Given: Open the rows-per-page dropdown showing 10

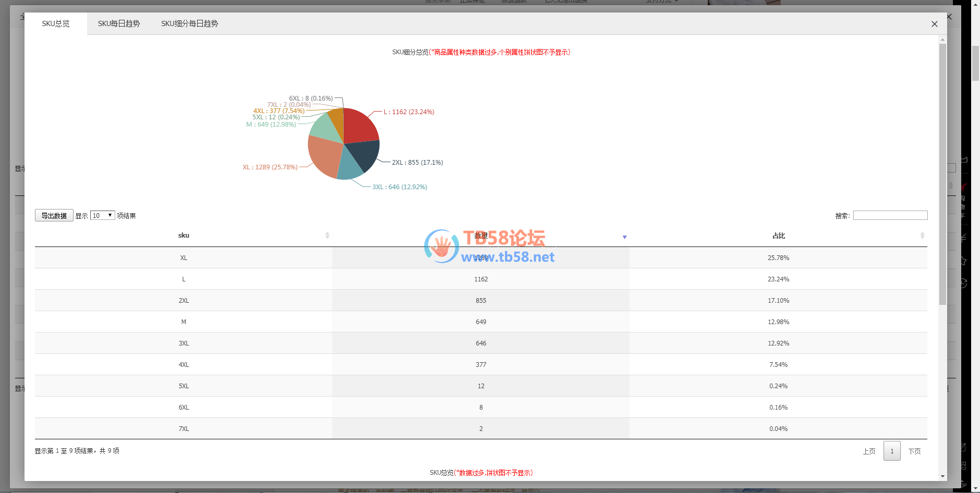Looking at the screenshot, I should click(102, 215).
